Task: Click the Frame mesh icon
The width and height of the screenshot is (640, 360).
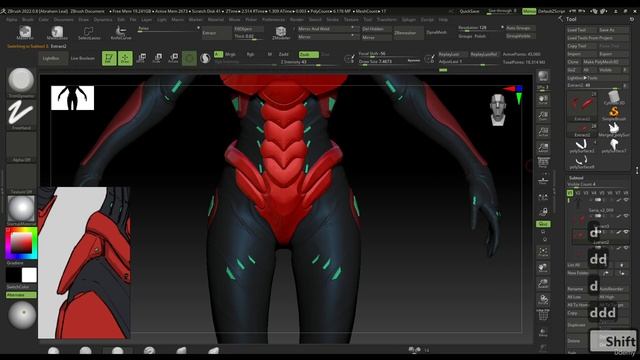Action: click(x=543, y=252)
